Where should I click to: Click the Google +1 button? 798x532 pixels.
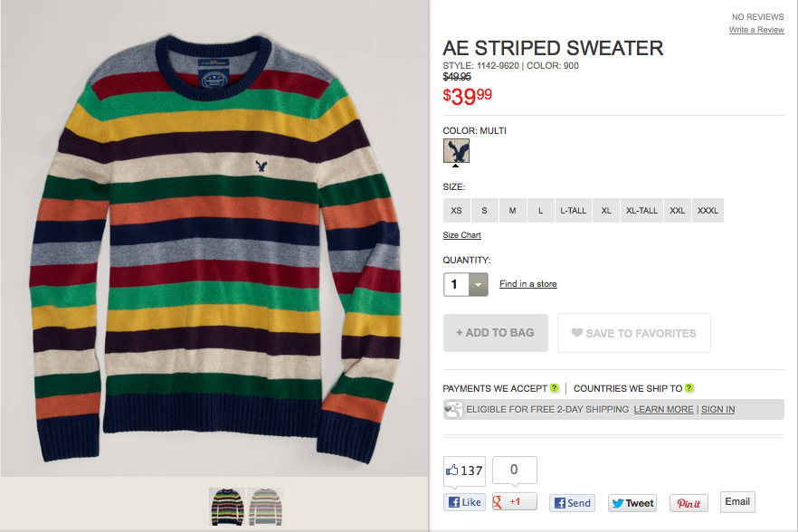pyautogui.click(x=515, y=501)
